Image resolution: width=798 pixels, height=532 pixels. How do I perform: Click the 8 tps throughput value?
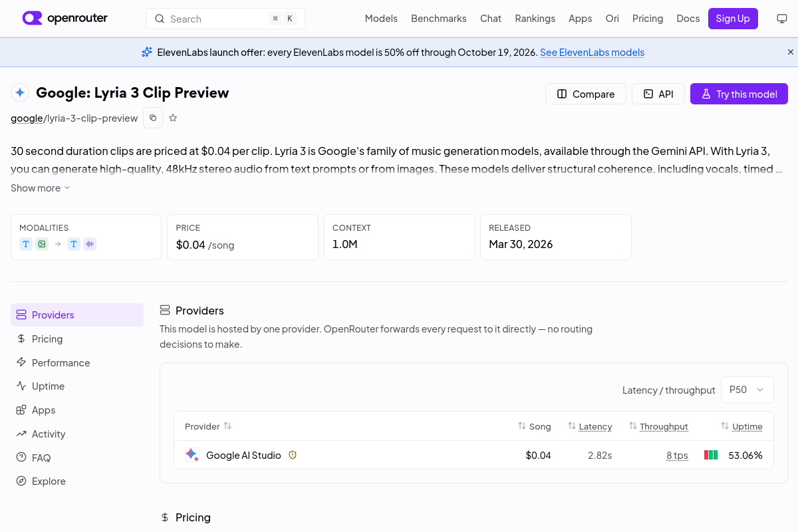(x=677, y=456)
